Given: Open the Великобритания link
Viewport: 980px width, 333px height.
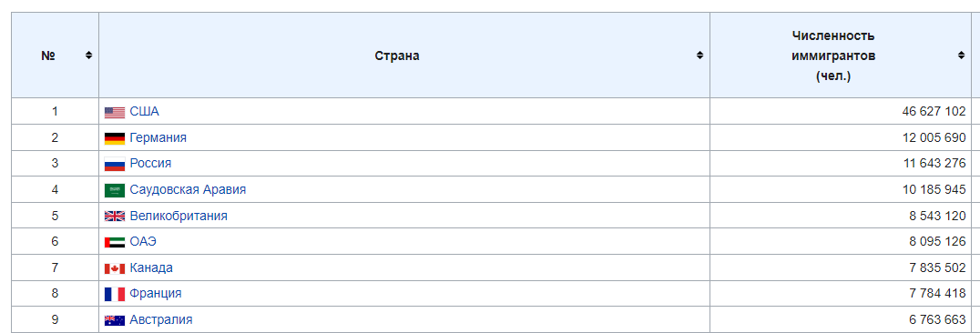Looking at the screenshot, I should point(179,217).
